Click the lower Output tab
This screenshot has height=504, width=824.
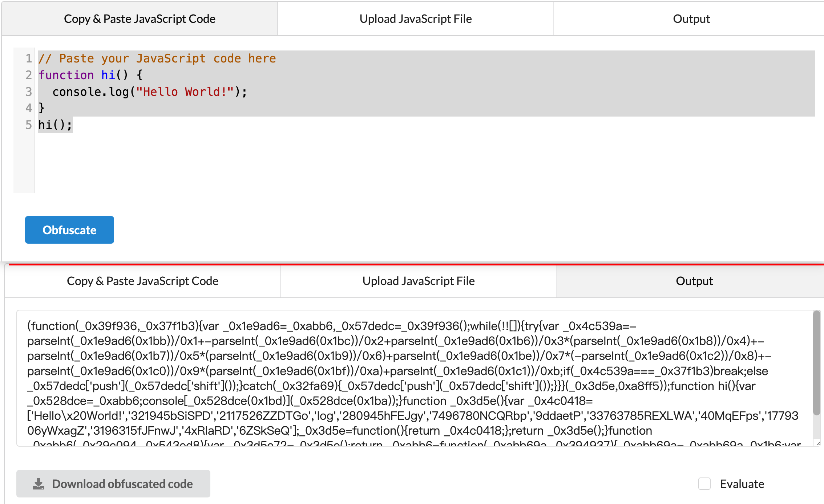tap(694, 281)
